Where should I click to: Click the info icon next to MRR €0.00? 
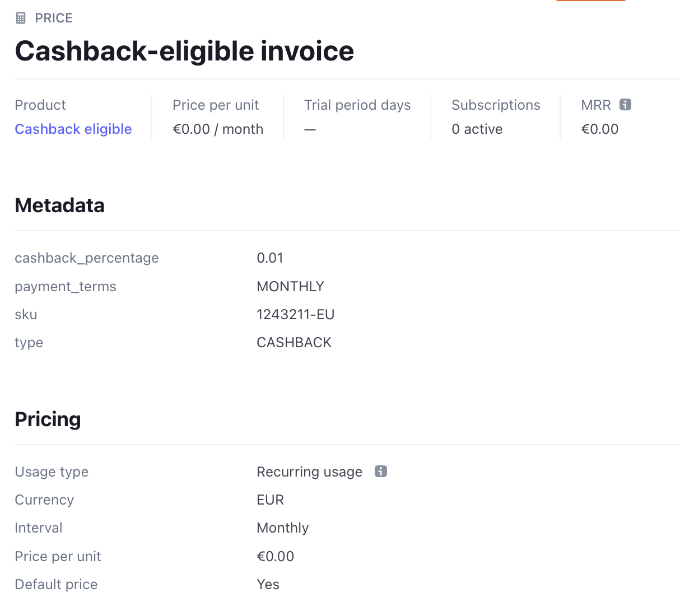point(625,104)
